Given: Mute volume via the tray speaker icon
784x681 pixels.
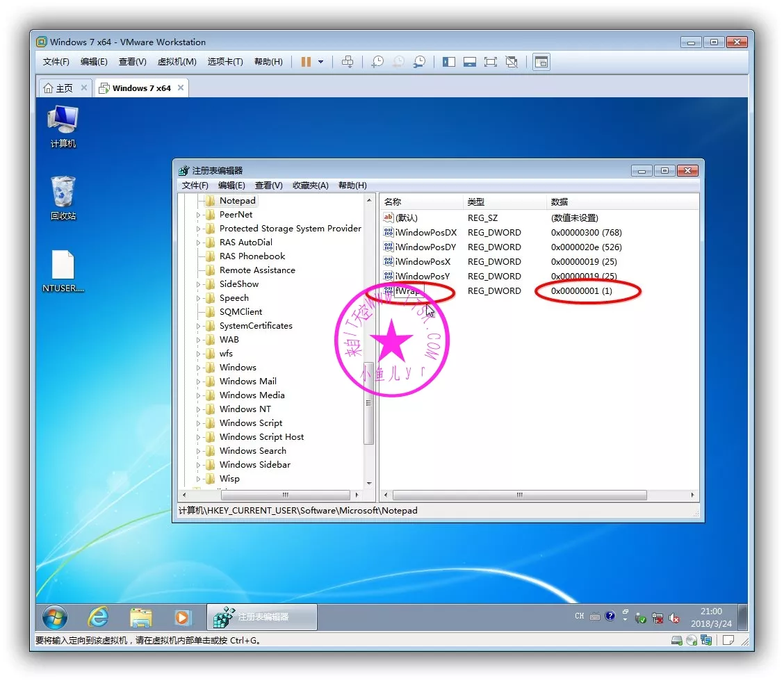Looking at the screenshot, I should [x=673, y=618].
